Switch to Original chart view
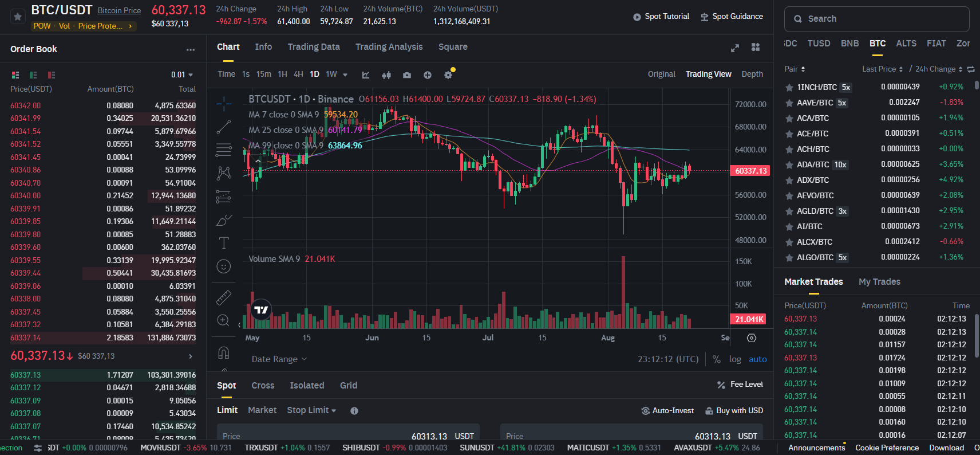 tap(662, 74)
